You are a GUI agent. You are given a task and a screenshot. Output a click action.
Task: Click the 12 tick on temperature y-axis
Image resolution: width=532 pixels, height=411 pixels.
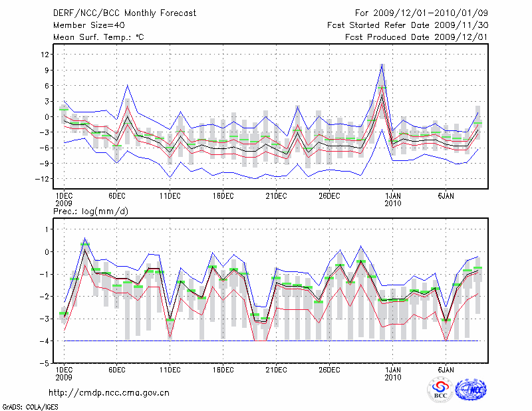45,55
